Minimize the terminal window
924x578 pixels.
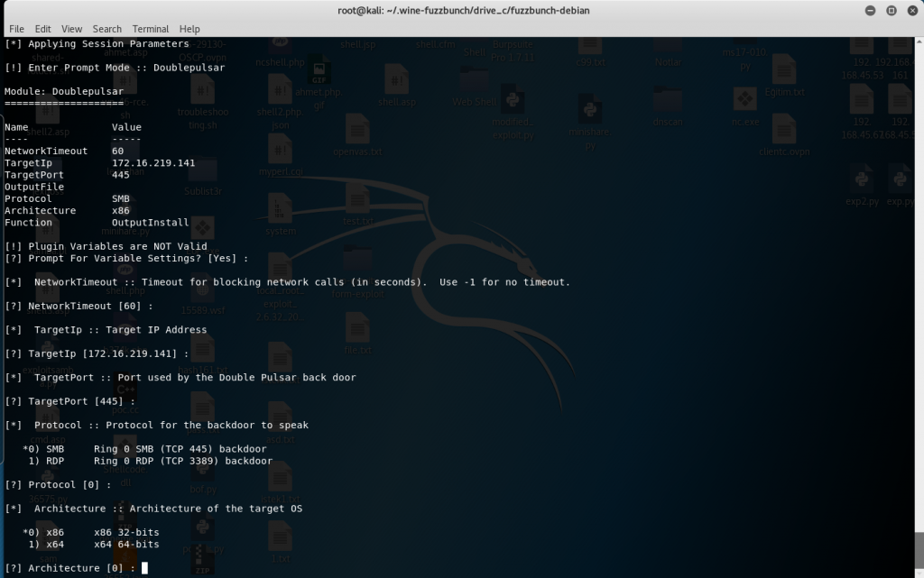870,10
